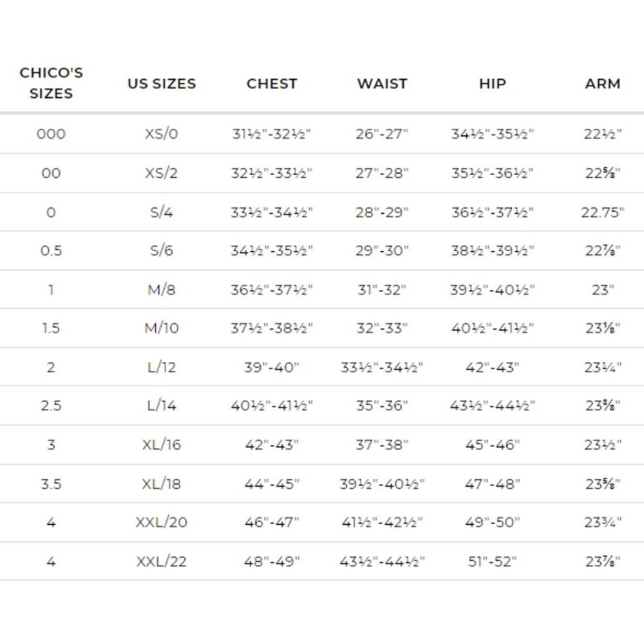The width and height of the screenshot is (644, 644).
Task: Select the 22.75" arm length cell
Action: [603, 213]
